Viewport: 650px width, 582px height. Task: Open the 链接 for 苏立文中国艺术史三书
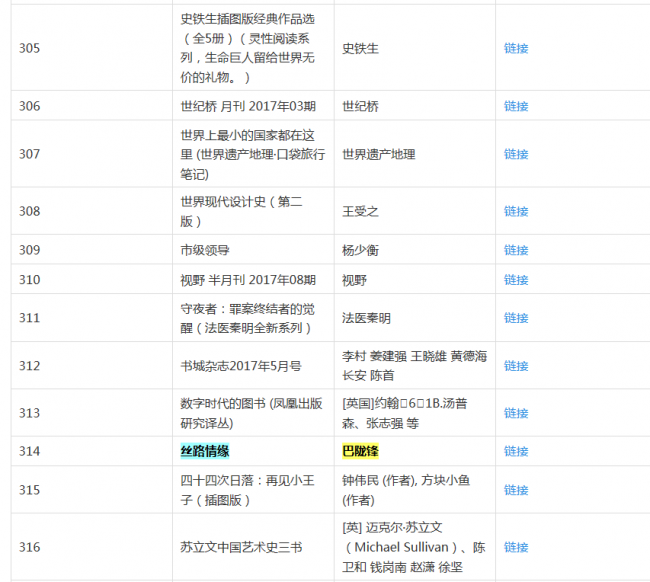[515, 547]
